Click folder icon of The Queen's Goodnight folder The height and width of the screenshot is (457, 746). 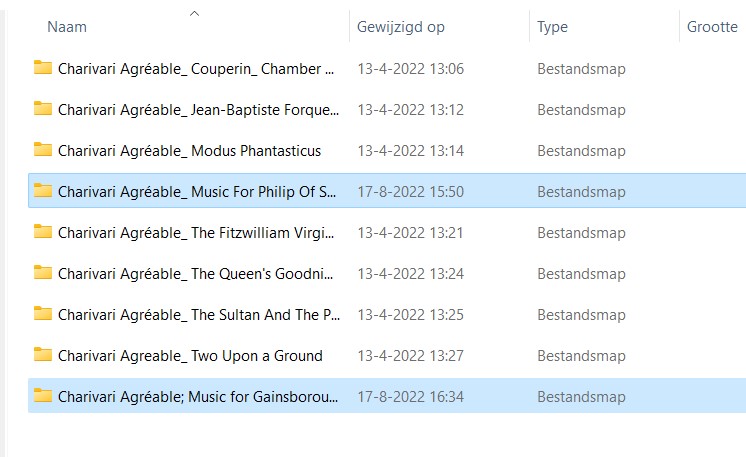click(x=43, y=273)
